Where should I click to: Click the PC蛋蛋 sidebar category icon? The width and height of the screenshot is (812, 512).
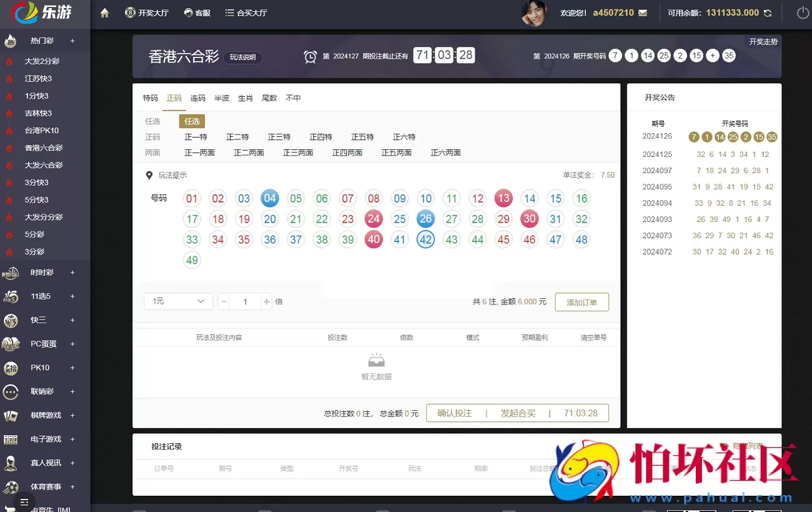10,344
